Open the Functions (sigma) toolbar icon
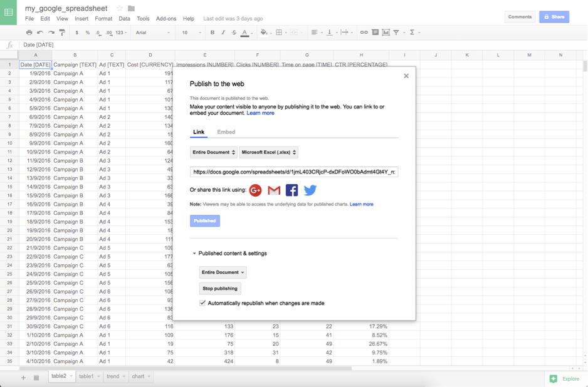The width and height of the screenshot is (588, 387). pos(411,32)
